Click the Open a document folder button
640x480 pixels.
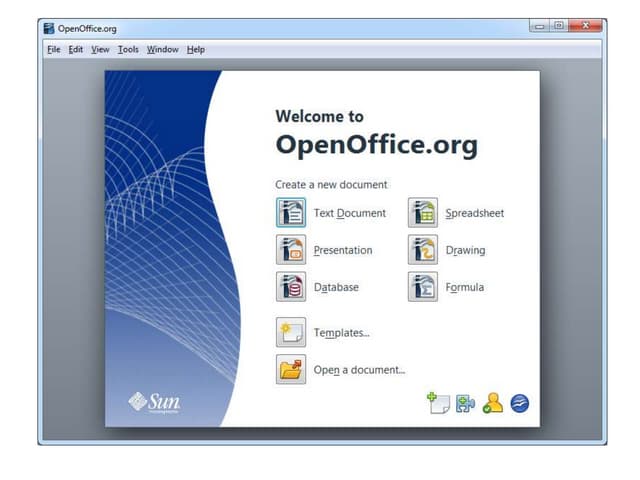tap(291, 369)
